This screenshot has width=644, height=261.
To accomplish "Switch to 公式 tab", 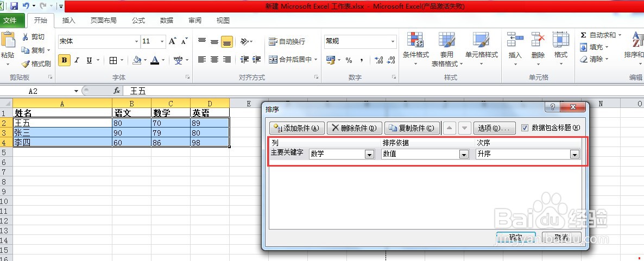I will [138, 21].
